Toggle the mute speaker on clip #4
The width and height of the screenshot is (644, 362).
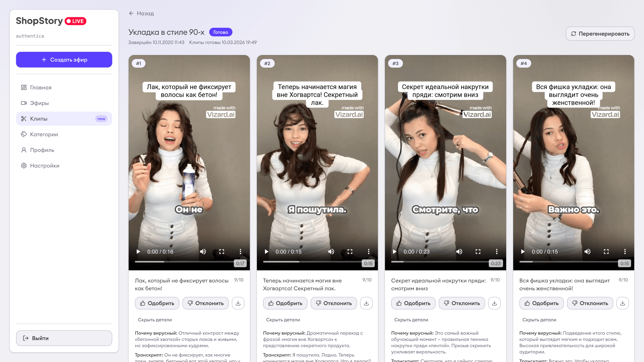pyautogui.click(x=587, y=252)
